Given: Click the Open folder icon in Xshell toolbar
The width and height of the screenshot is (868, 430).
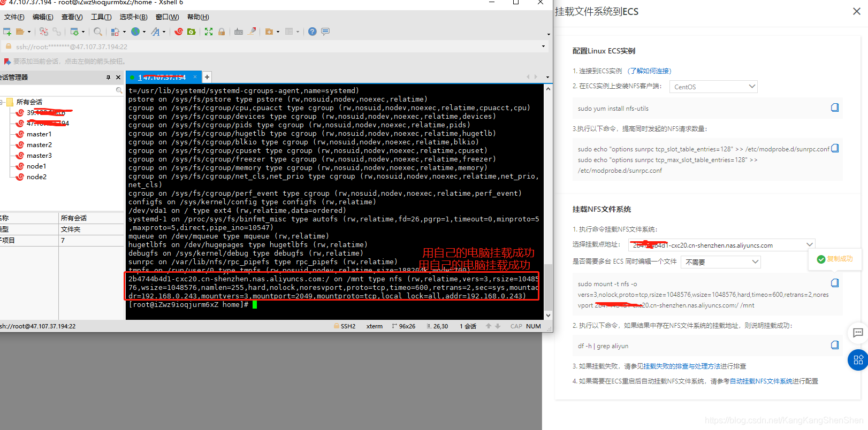Looking at the screenshot, I should click(x=20, y=32).
